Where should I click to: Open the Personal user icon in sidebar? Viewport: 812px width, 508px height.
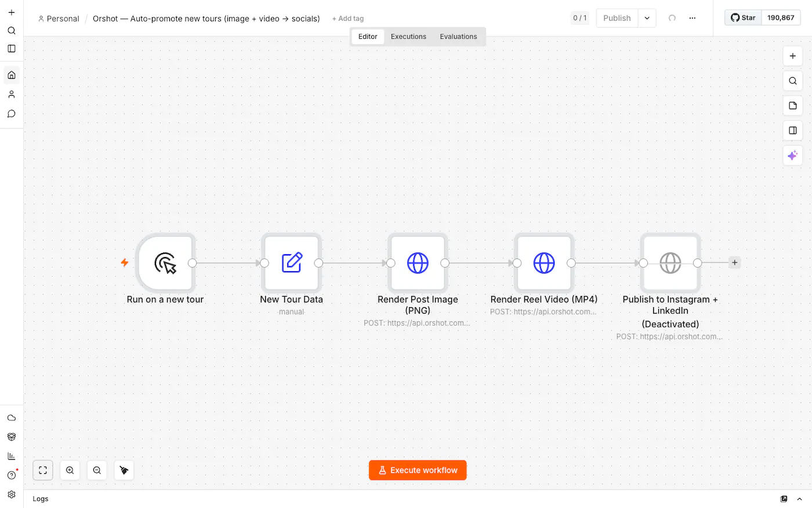point(12,94)
